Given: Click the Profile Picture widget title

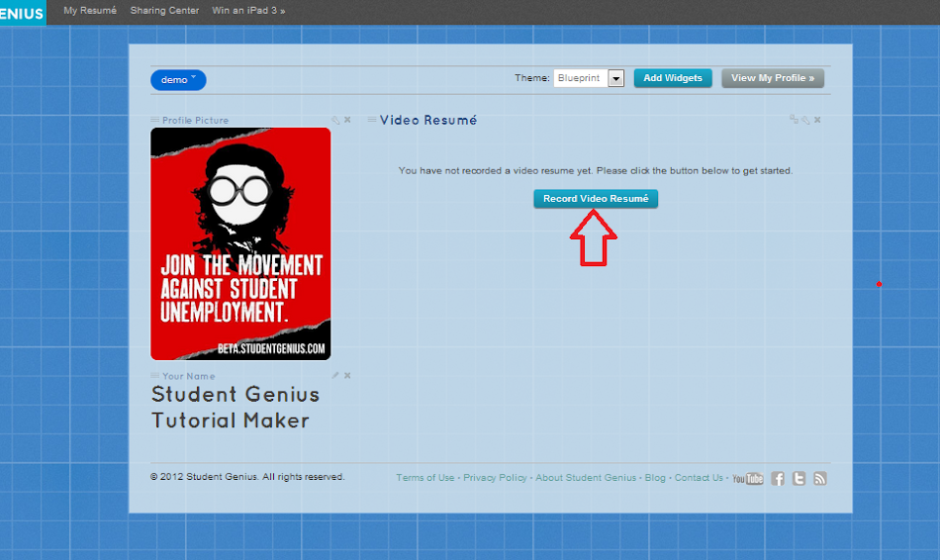Looking at the screenshot, I should (x=196, y=120).
